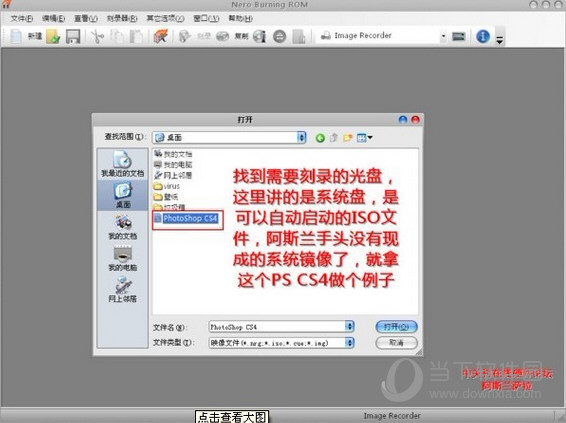Select 我最近的文档 in places bar

click(x=122, y=164)
